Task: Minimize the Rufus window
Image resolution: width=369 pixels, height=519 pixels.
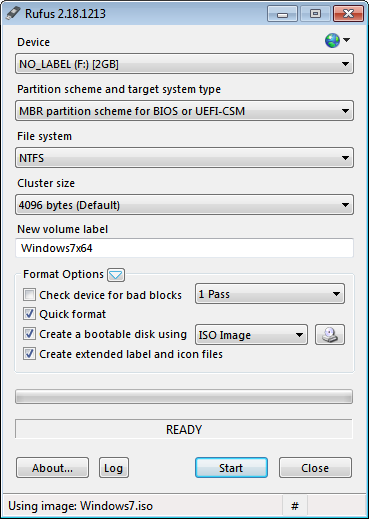Action: click(282, 14)
